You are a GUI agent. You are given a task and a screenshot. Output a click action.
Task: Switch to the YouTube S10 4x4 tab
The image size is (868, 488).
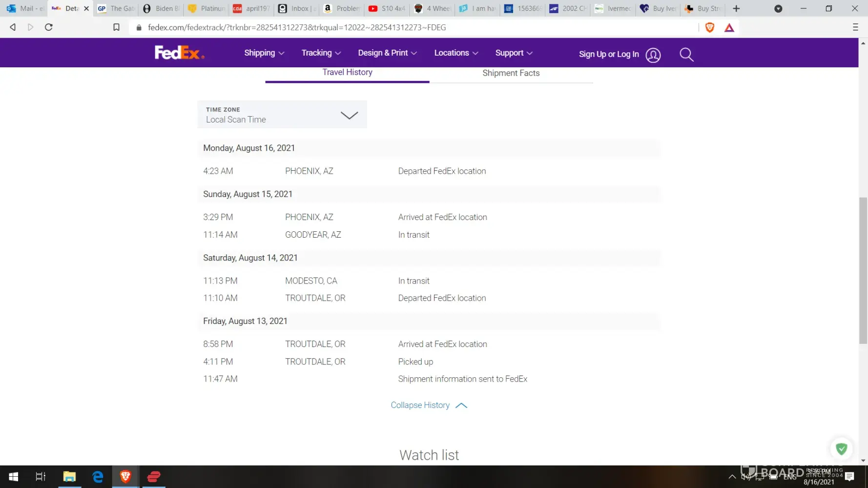point(386,8)
